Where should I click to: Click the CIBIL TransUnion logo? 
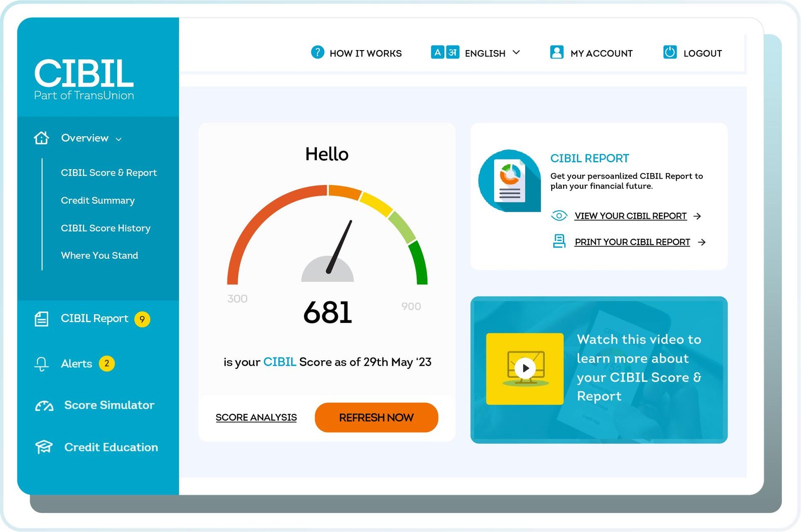tap(84, 80)
